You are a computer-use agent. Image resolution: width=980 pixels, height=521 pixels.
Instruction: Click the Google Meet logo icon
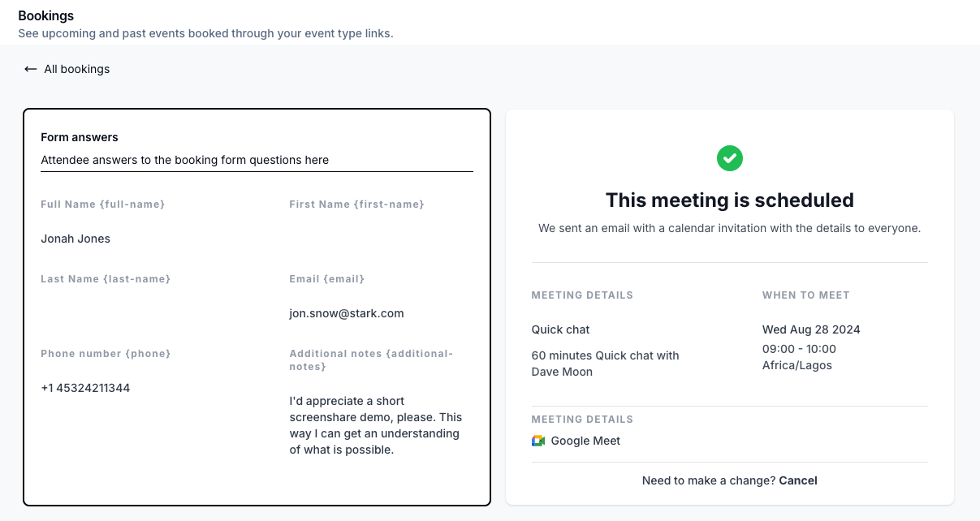tap(538, 441)
